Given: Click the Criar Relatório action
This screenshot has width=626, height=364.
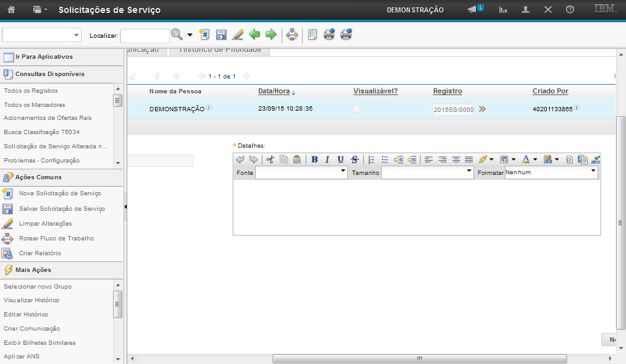Looking at the screenshot, I should 40,253.
